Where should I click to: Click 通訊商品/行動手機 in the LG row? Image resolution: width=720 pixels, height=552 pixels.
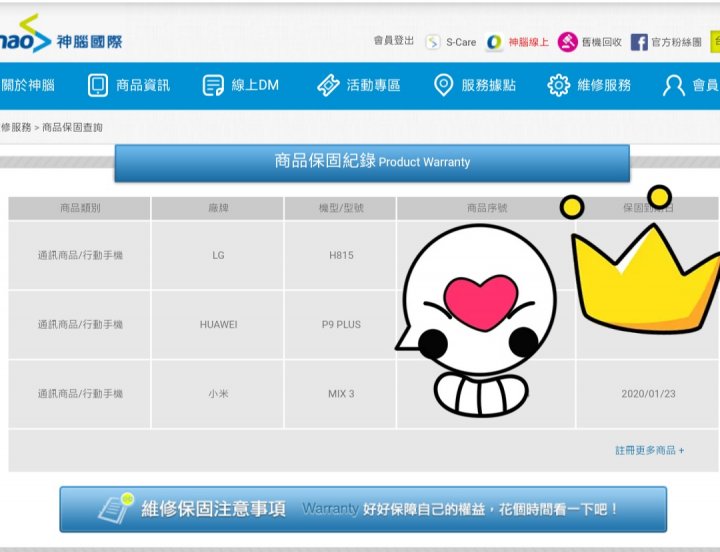click(x=80, y=255)
